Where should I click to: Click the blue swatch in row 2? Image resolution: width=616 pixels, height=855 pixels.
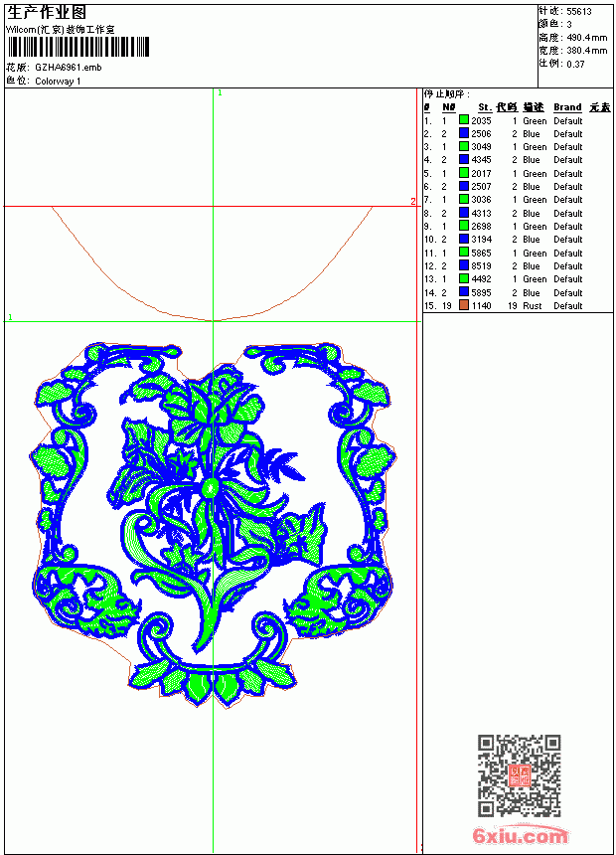coord(463,133)
